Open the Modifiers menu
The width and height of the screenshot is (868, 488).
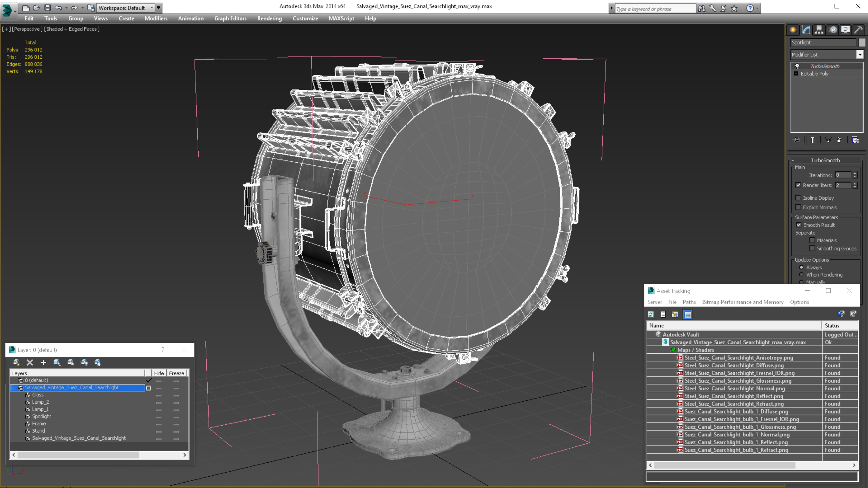(156, 18)
